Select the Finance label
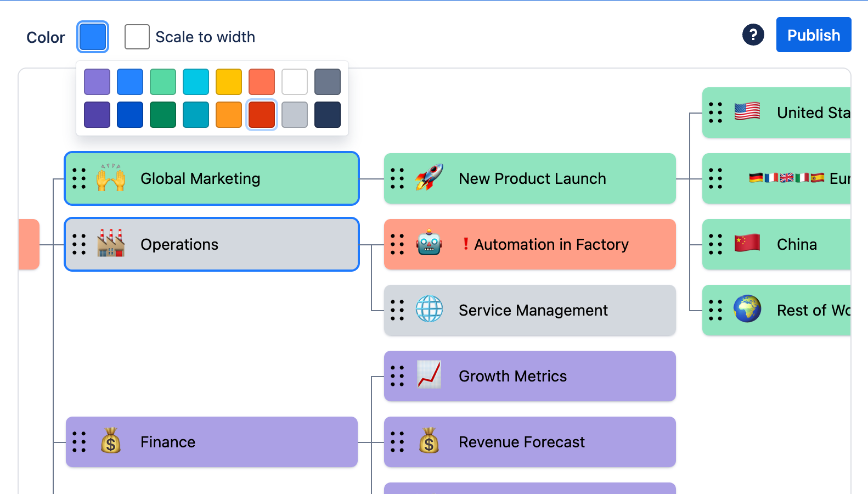 (168, 442)
